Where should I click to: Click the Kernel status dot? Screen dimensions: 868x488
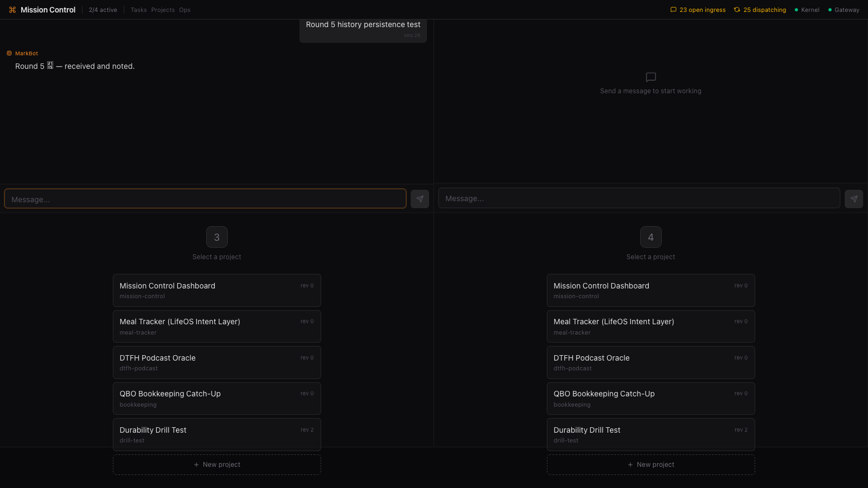click(796, 10)
